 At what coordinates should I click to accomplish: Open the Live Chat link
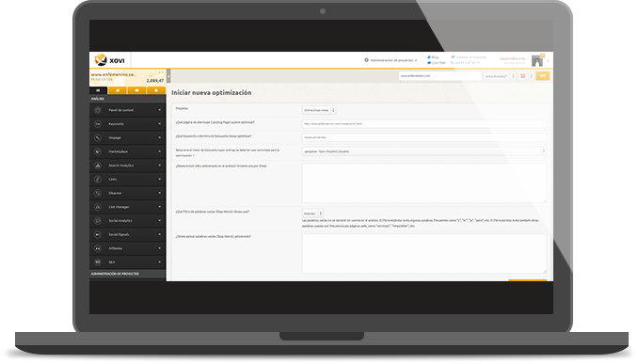(x=437, y=63)
